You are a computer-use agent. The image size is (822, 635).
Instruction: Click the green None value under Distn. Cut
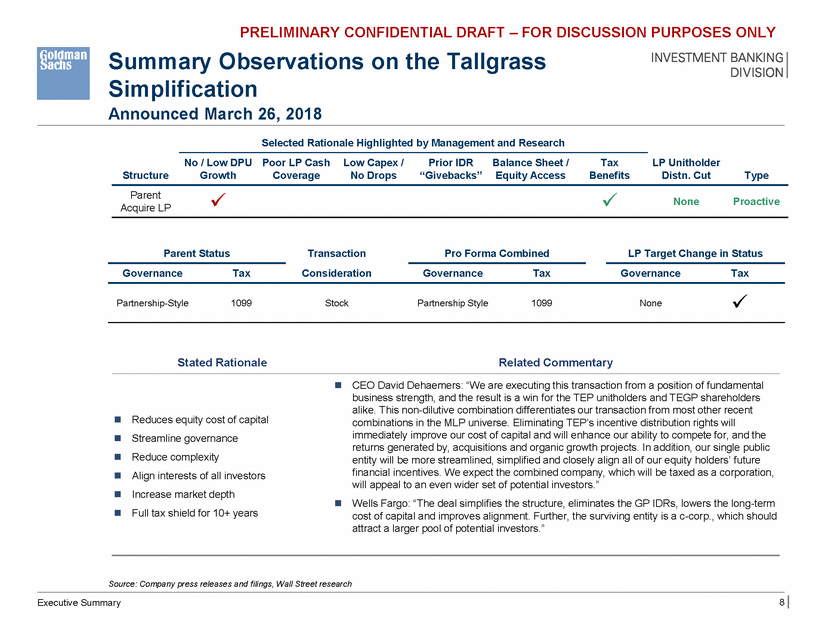click(x=686, y=201)
